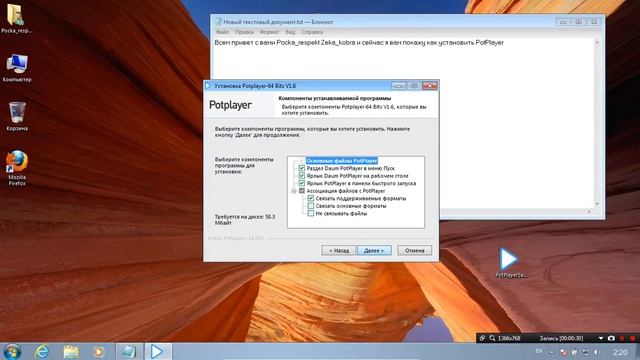Viewport: 640px width, 360px height.
Task: Close the PotPlayer installer window
Action: point(429,86)
